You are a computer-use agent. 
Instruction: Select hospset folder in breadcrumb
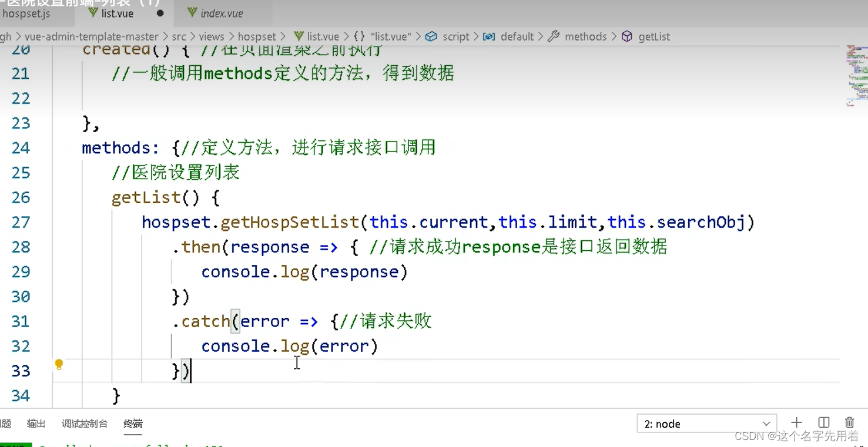[x=257, y=36]
